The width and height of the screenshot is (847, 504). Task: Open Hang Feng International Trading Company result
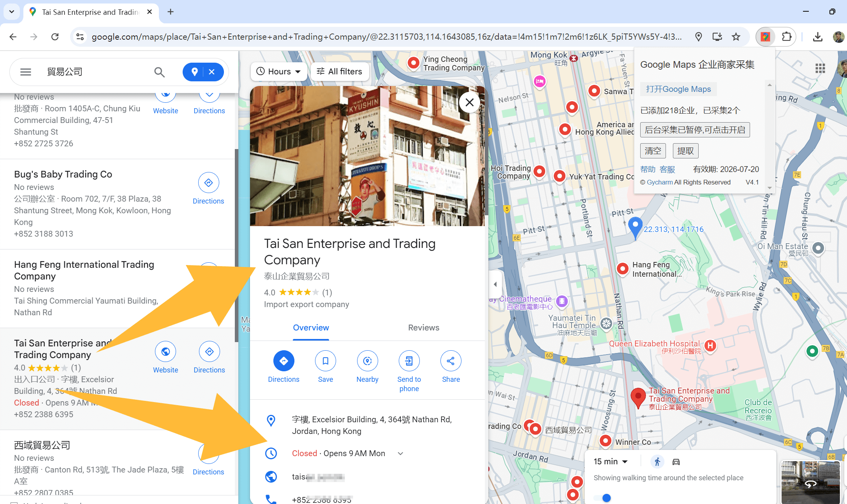(x=84, y=270)
